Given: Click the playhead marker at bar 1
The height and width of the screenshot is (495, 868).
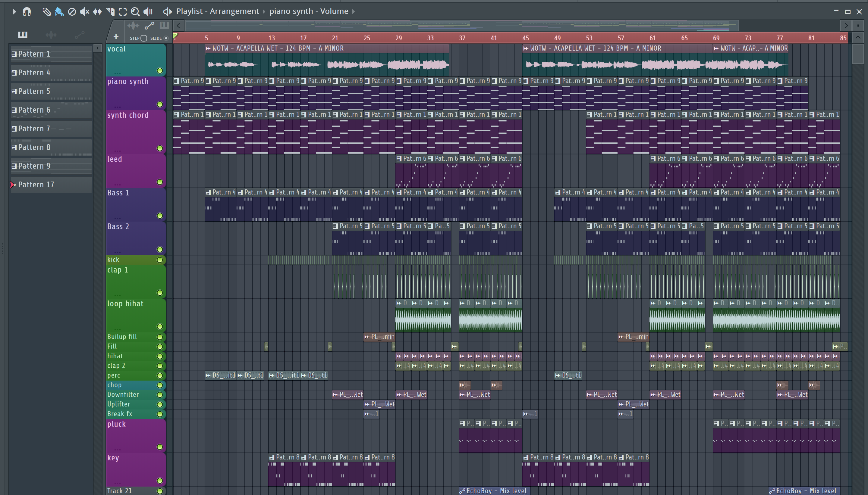Looking at the screenshot, I should pyautogui.click(x=175, y=36).
